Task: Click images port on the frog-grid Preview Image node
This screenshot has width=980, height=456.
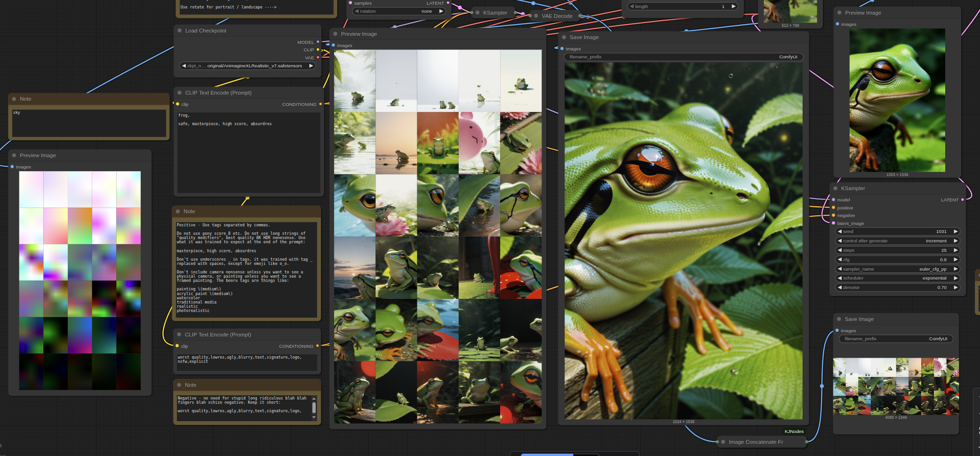Action: click(x=334, y=45)
